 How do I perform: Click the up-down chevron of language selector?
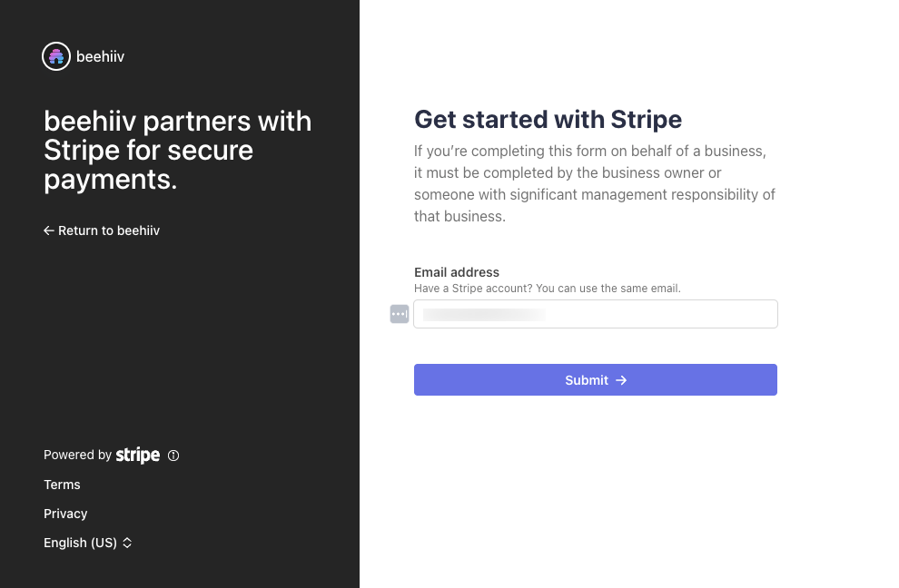pyautogui.click(x=127, y=543)
